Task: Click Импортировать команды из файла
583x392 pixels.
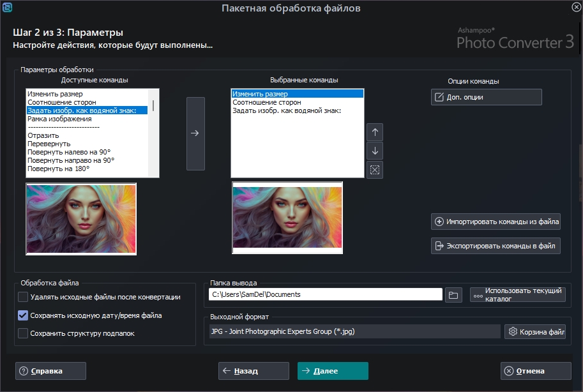Action: (x=496, y=222)
